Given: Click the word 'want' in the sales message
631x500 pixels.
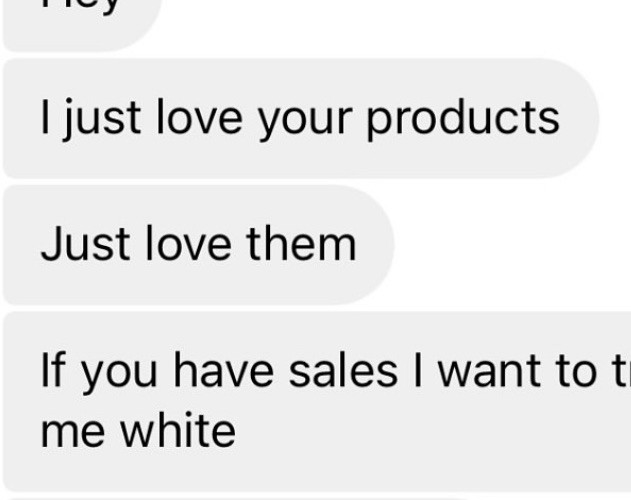Looking at the screenshot, I should (x=489, y=372).
